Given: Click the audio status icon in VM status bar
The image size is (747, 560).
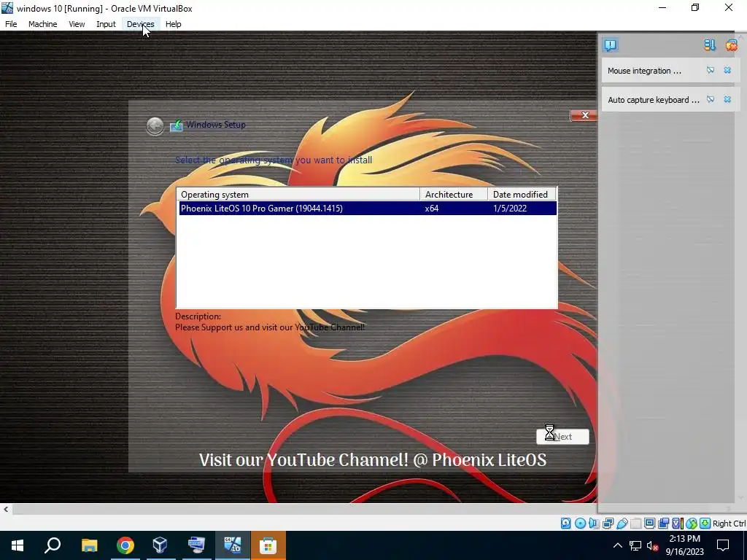Looking at the screenshot, I should (x=594, y=524).
